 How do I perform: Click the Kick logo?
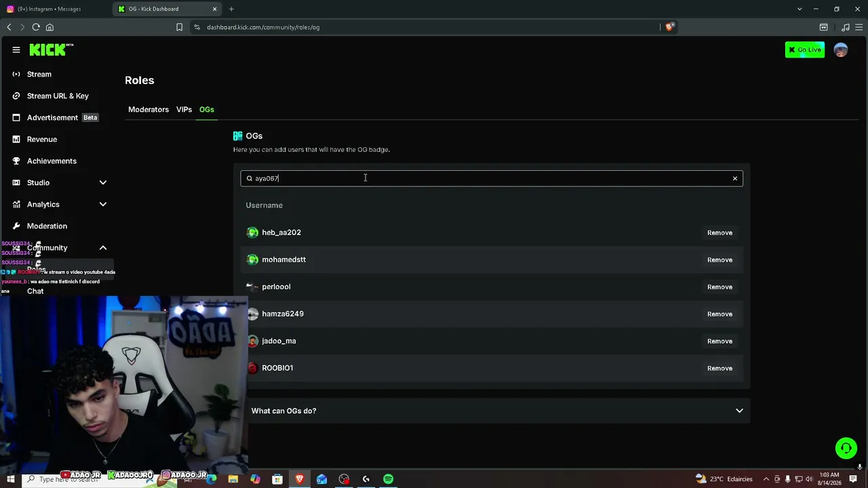click(x=51, y=49)
